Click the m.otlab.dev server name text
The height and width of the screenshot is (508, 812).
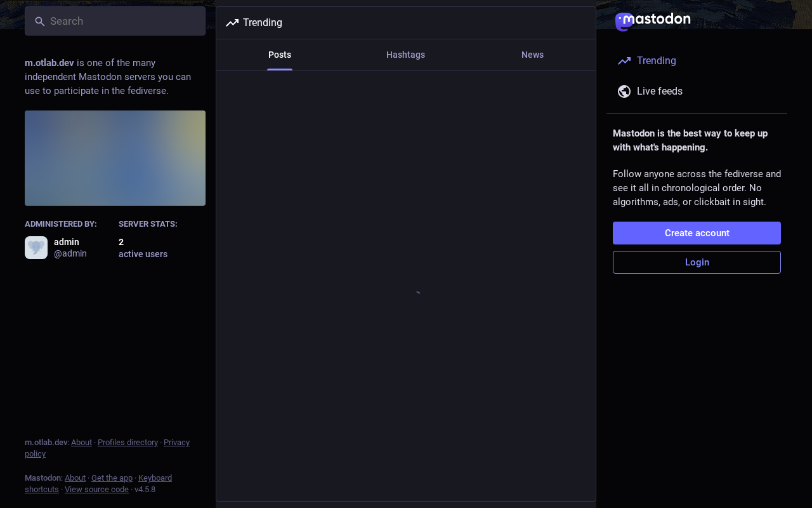coord(49,63)
